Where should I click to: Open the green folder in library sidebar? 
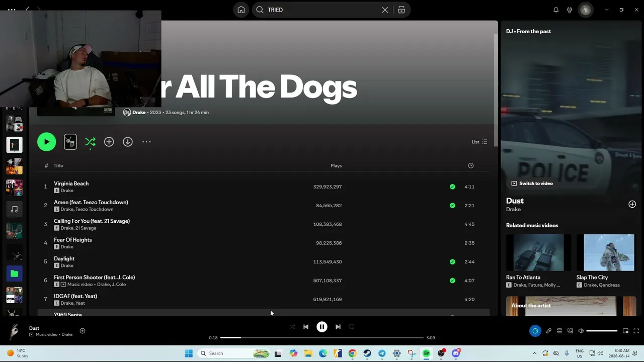coord(14,274)
